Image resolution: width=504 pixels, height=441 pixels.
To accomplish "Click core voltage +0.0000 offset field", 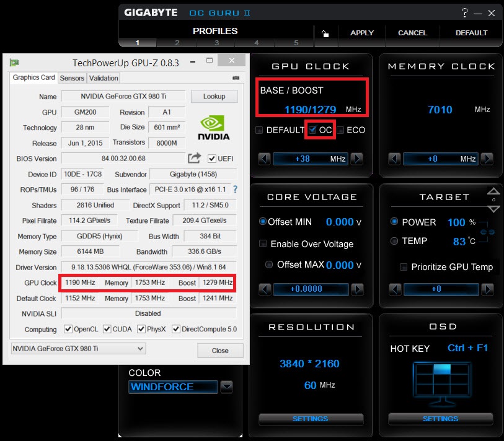I will (x=311, y=289).
